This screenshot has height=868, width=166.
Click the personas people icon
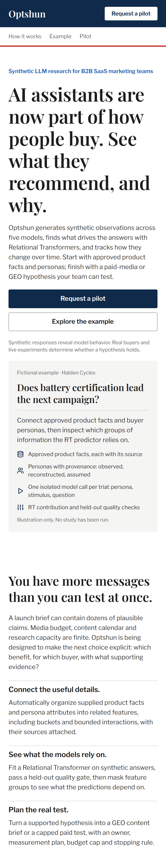(x=20, y=470)
